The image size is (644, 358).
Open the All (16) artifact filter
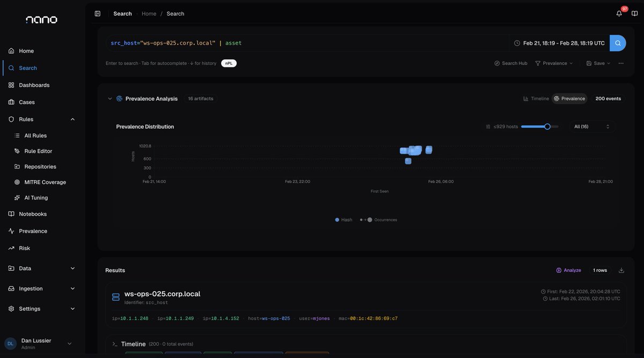(592, 126)
